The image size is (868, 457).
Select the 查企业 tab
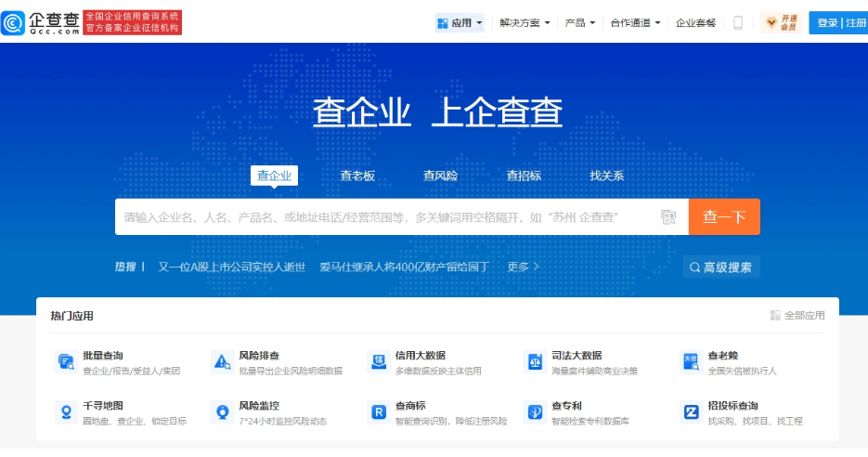pyautogui.click(x=274, y=176)
